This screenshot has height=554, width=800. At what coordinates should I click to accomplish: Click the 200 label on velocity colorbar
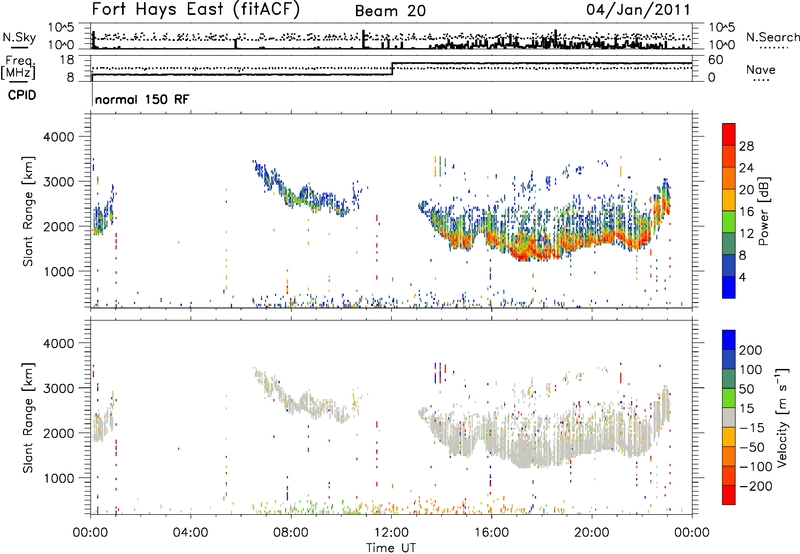coord(751,350)
